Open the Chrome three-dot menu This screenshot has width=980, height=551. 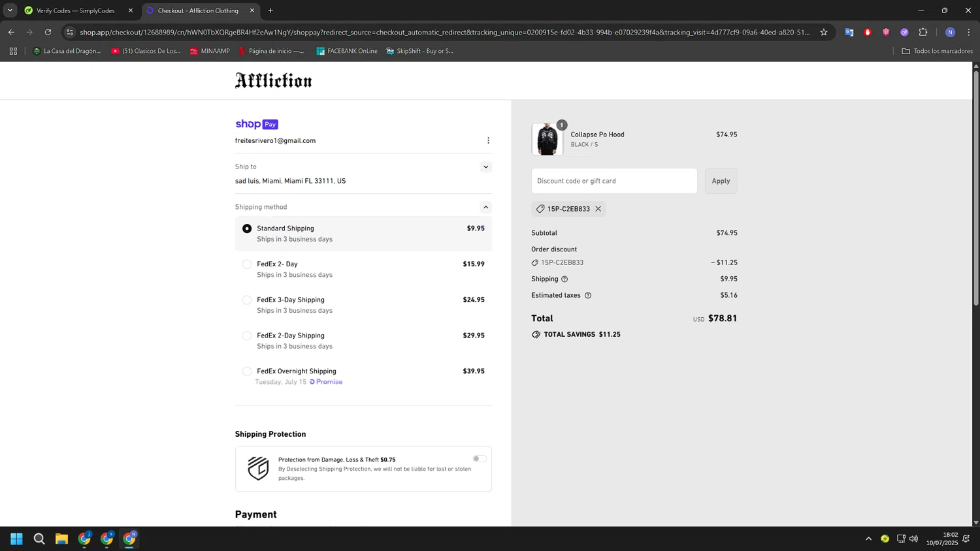(969, 32)
